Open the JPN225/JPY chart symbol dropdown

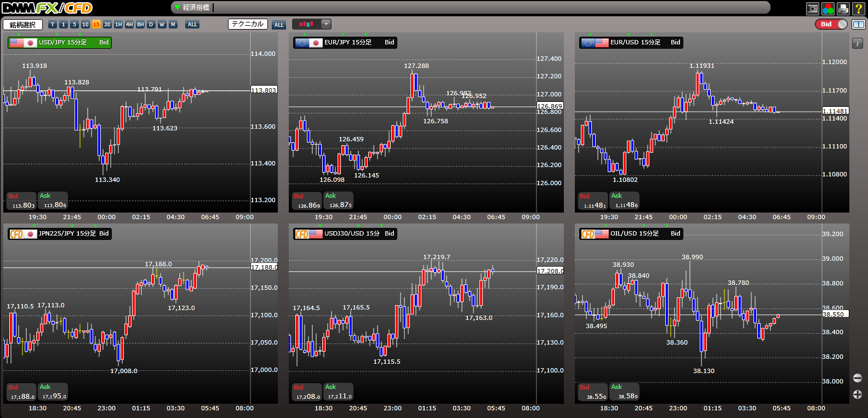[x=60, y=234]
